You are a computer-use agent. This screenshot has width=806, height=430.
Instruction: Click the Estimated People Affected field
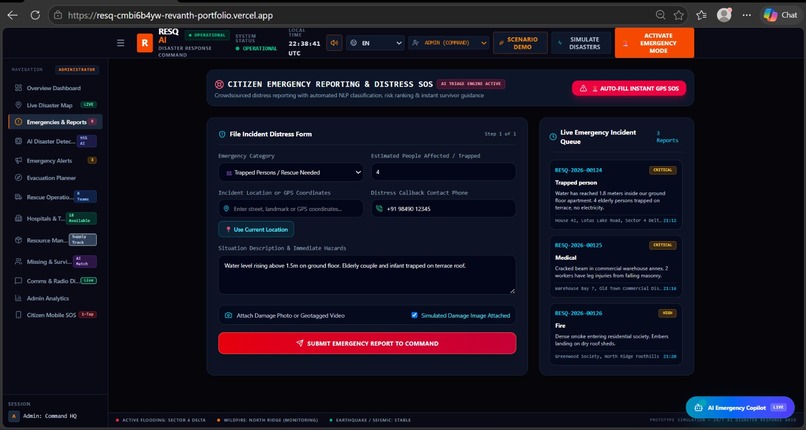pyautogui.click(x=444, y=172)
